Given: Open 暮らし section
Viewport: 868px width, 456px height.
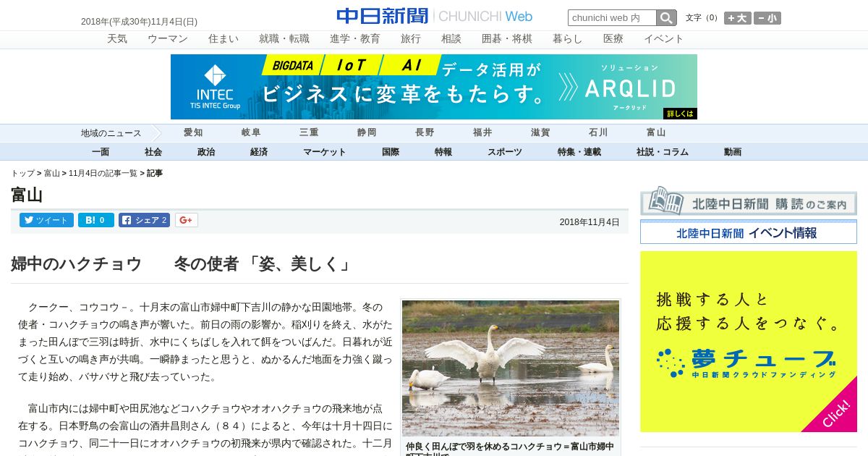Looking at the screenshot, I should pos(568,39).
